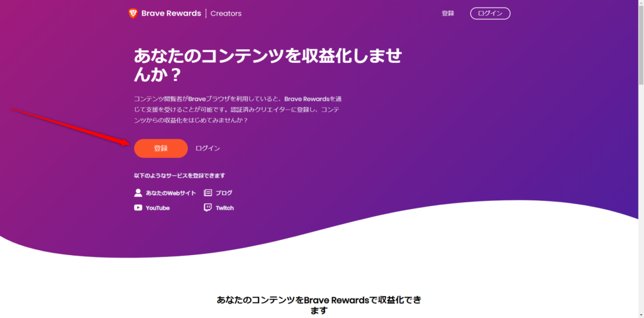Click the Brave Rewards header text
The image size is (644, 318).
(x=172, y=13)
